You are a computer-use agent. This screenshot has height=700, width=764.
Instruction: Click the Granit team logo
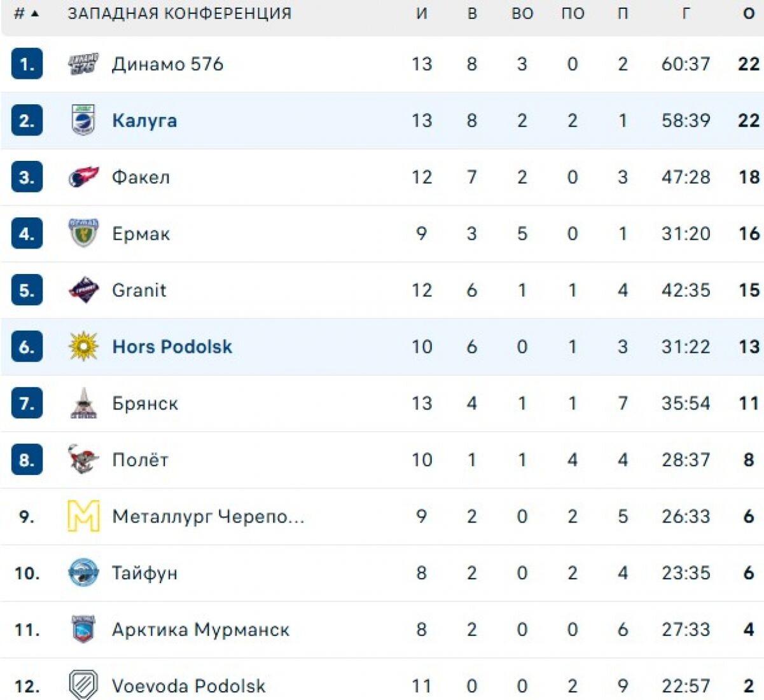[83, 290]
